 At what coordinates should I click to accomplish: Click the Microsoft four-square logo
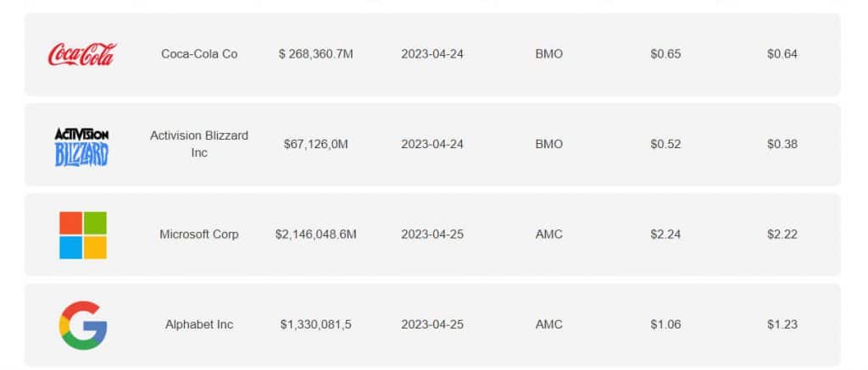(x=83, y=235)
